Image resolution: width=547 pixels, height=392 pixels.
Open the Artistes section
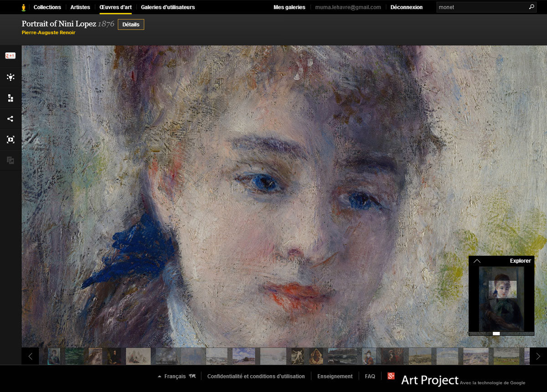(x=80, y=7)
